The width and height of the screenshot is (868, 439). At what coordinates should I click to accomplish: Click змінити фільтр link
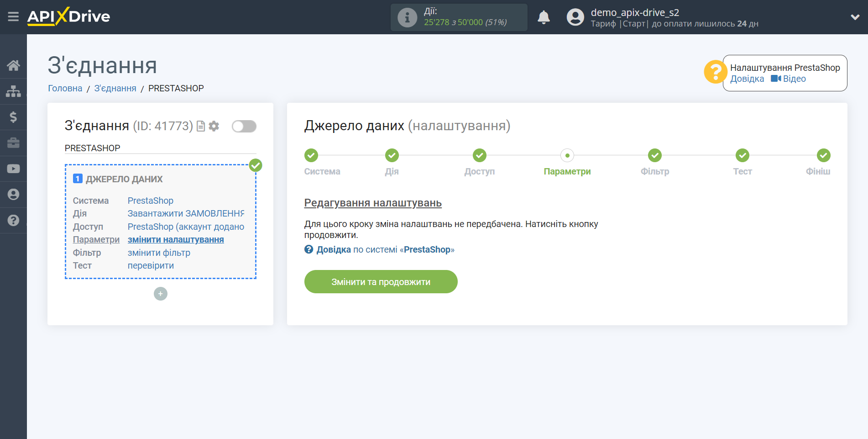pos(159,253)
